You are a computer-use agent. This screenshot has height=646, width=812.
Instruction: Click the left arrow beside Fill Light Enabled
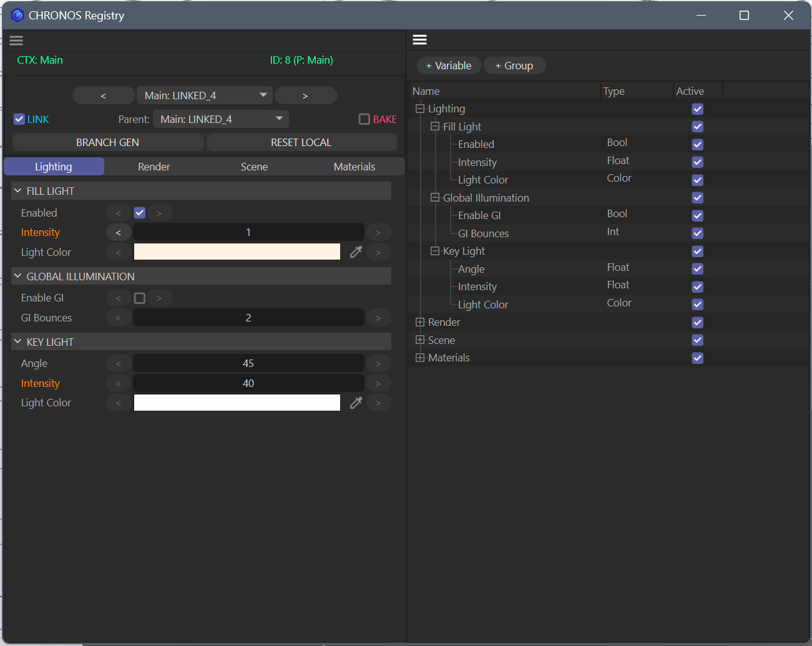coord(119,213)
